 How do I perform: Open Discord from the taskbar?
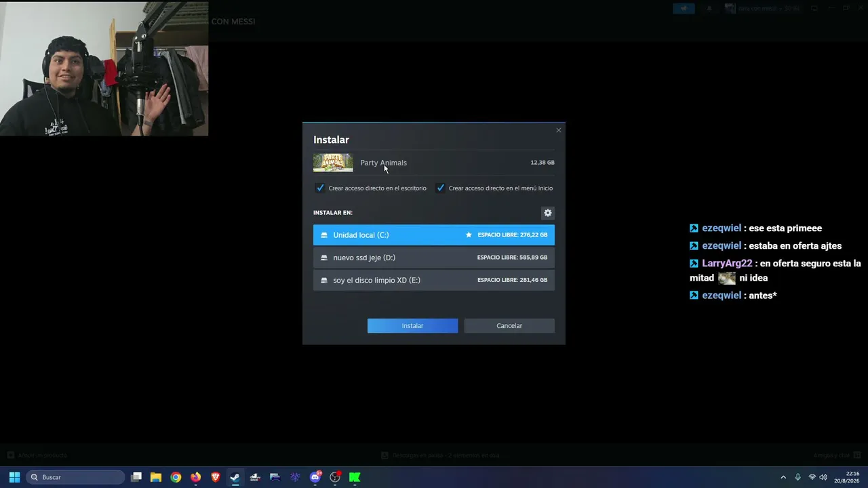pos(315,477)
